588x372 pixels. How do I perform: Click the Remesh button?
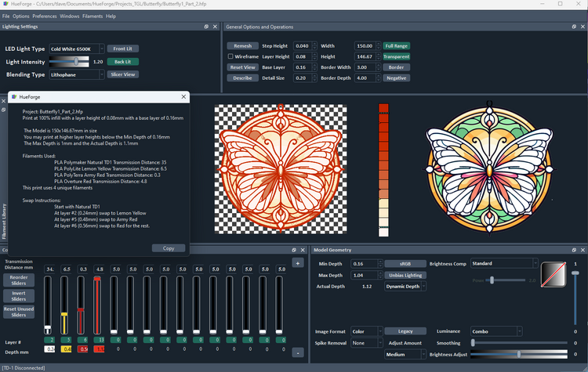pyautogui.click(x=242, y=45)
